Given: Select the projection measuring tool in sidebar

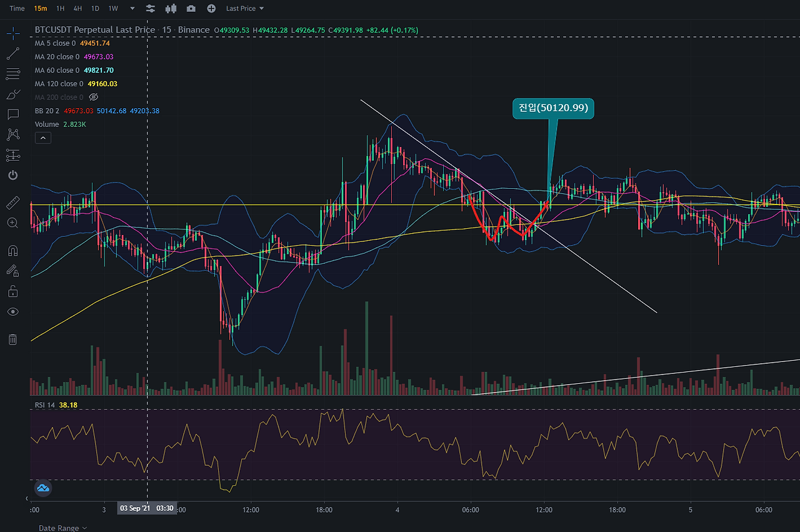Looking at the screenshot, I should (12, 154).
